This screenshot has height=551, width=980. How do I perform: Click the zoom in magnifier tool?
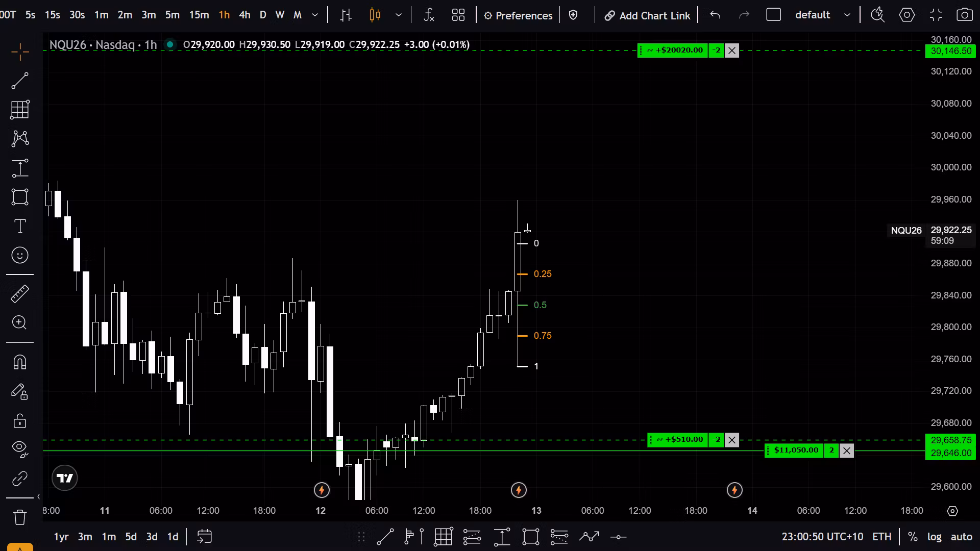coord(20,322)
